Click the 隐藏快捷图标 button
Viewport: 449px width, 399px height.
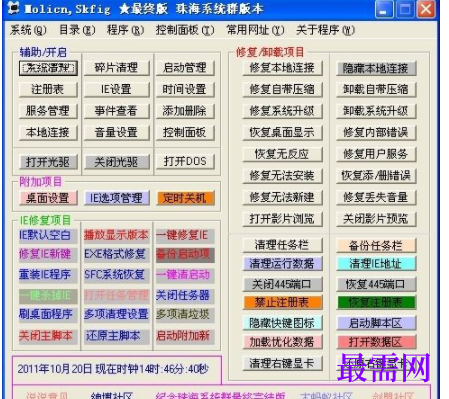(x=282, y=323)
